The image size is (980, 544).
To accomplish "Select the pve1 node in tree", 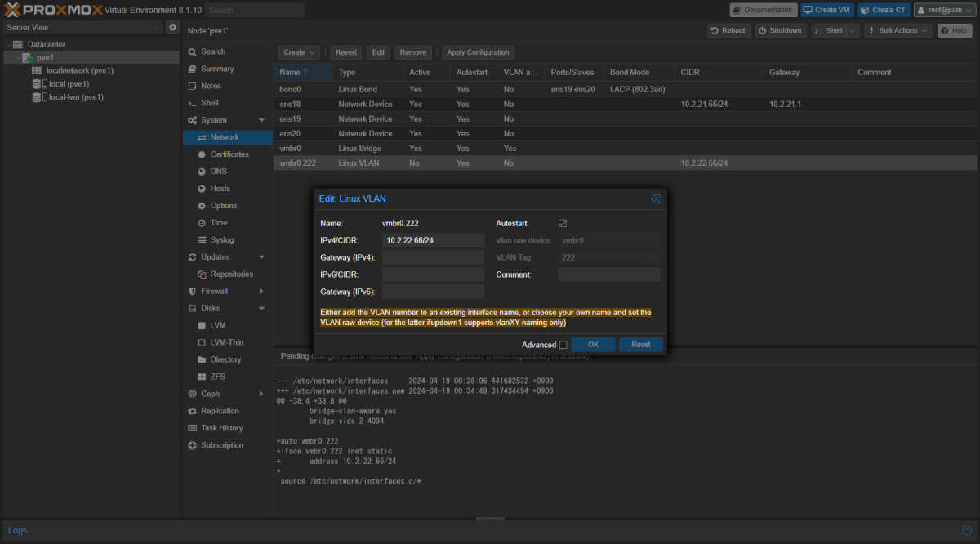I will 45,57.
